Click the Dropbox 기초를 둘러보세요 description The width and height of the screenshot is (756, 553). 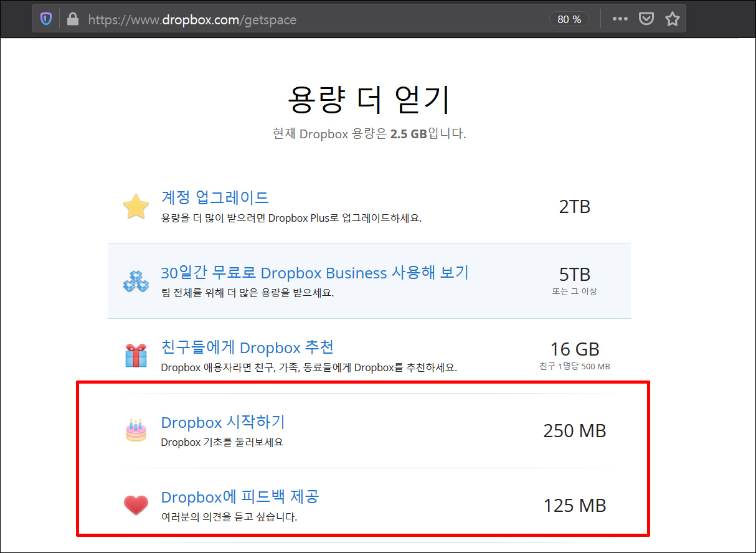pyautogui.click(x=222, y=442)
